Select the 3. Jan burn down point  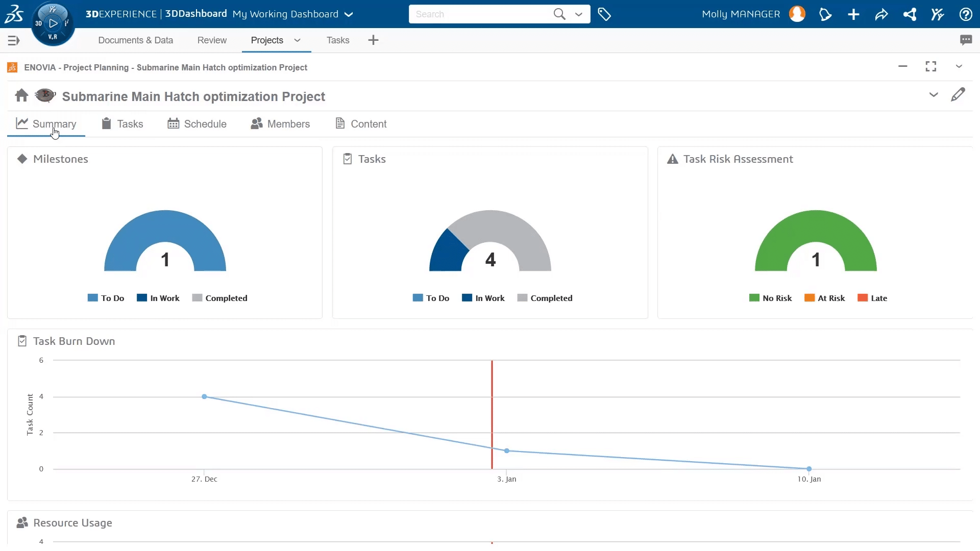click(506, 450)
